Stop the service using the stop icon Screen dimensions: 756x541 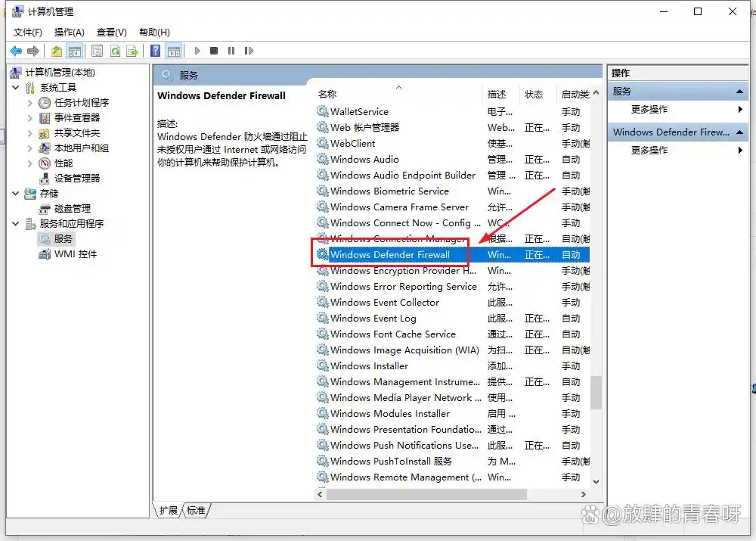(x=215, y=51)
